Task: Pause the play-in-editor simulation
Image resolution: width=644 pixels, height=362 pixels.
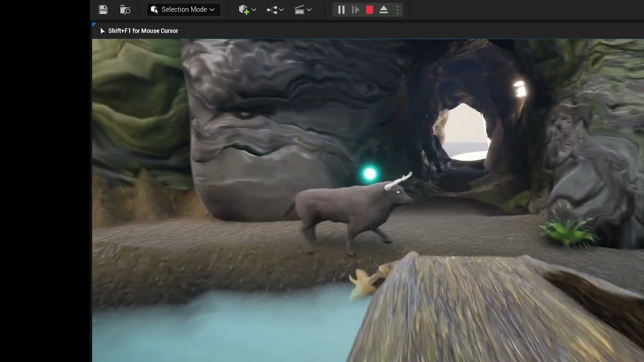Action: [341, 10]
